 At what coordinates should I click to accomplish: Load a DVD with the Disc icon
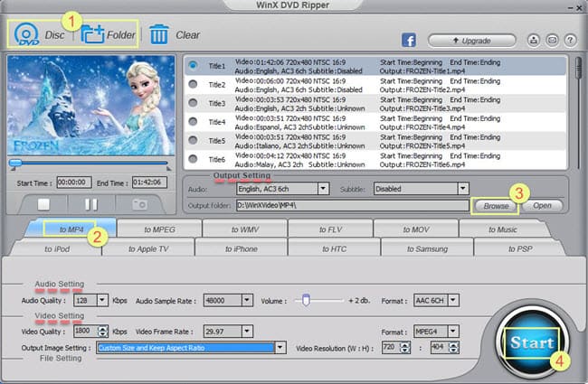point(26,34)
